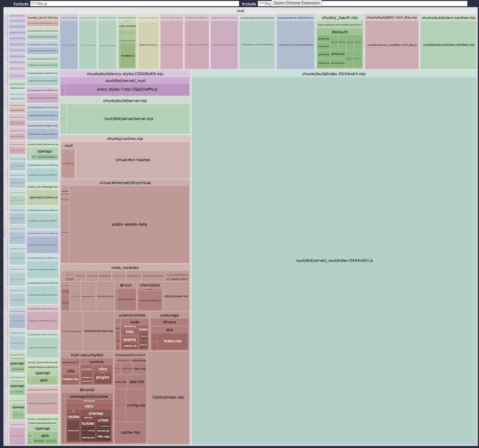Select the chunks/build/forms-BvxyWrnW.mjs header
Viewport: 479px width, 448px height.
coord(257,18)
